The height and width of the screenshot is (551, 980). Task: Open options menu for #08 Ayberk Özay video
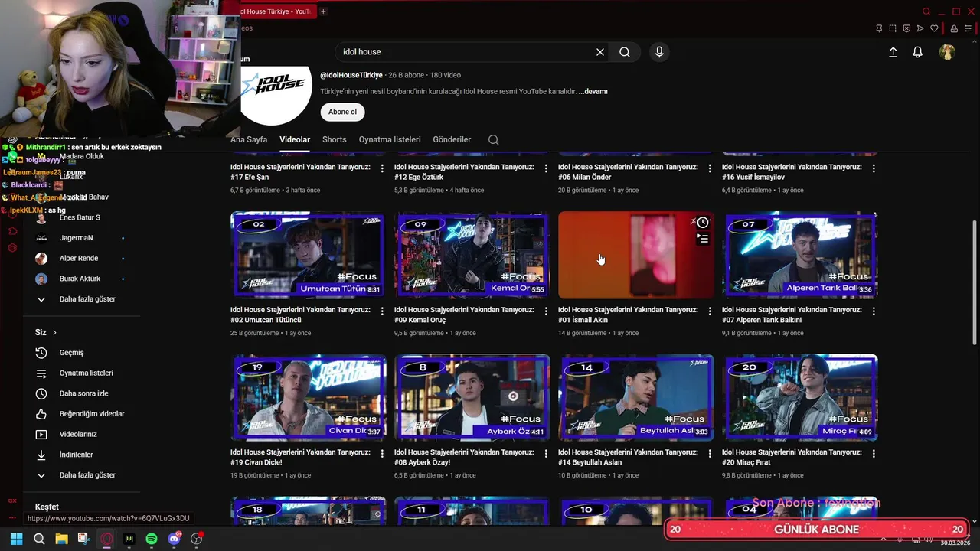click(546, 453)
